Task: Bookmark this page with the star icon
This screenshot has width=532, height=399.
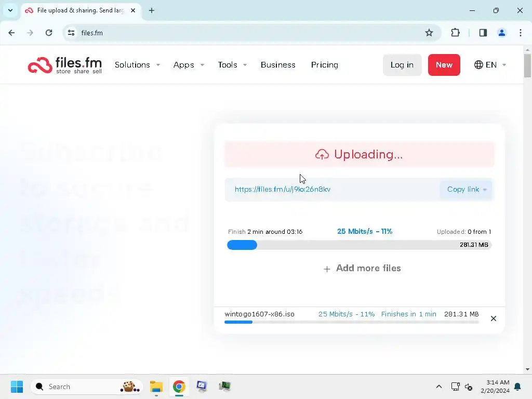Action: (x=429, y=33)
